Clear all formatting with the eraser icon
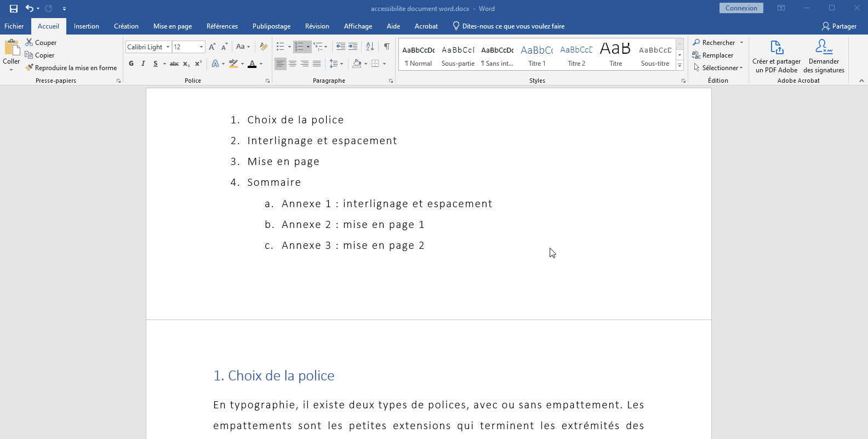 click(x=264, y=47)
